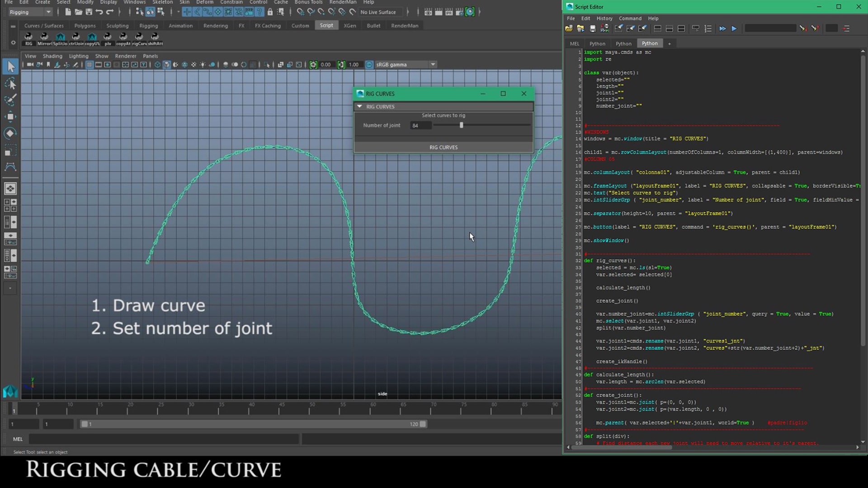Screen dimensions: 868x488
Task: Collapse the RIG CURVES frame section
Action: 359,107
